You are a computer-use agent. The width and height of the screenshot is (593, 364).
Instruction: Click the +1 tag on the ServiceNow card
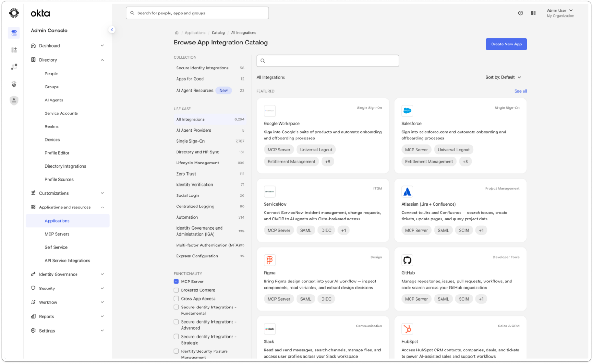click(343, 230)
